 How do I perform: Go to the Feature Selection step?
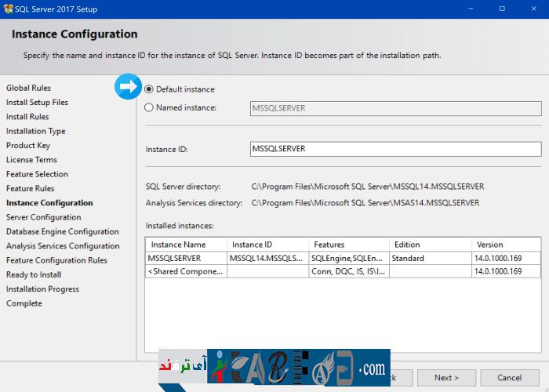click(37, 174)
